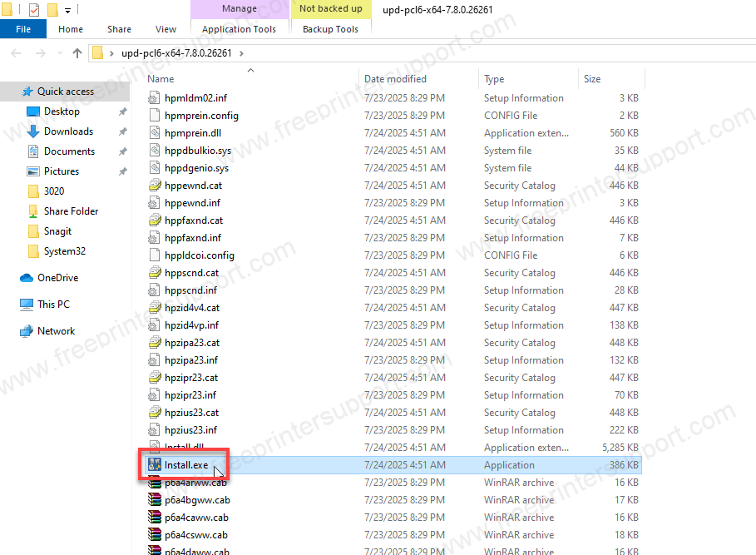Switch to the View ribbon tab
Viewport: 756px width, 555px height.
point(166,29)
